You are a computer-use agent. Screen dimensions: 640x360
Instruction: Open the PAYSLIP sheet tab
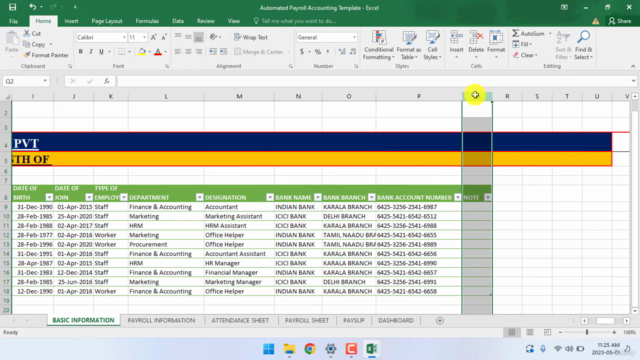[x=353, y=321]
